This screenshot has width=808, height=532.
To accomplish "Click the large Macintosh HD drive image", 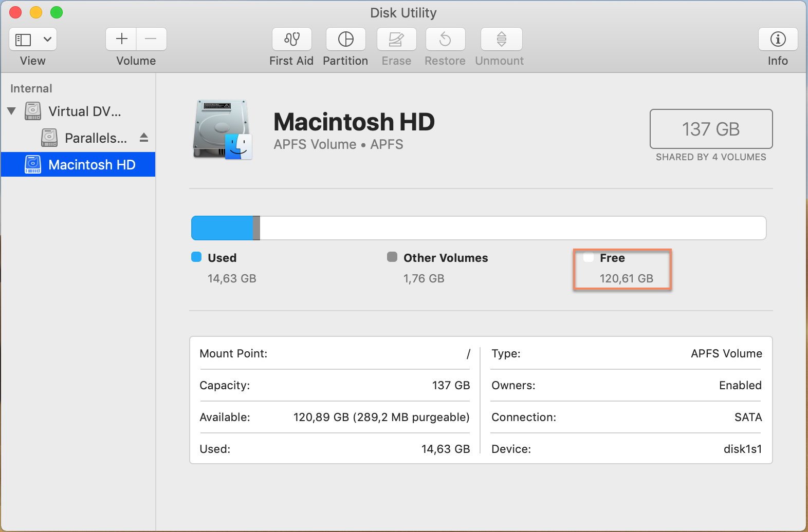I will (x=223, y=130).
